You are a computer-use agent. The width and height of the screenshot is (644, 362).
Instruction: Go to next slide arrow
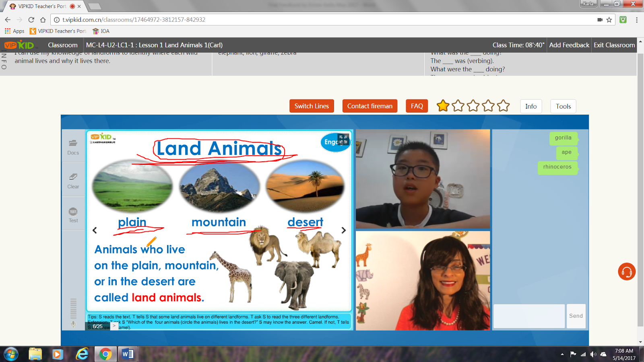tap(343, 230)
